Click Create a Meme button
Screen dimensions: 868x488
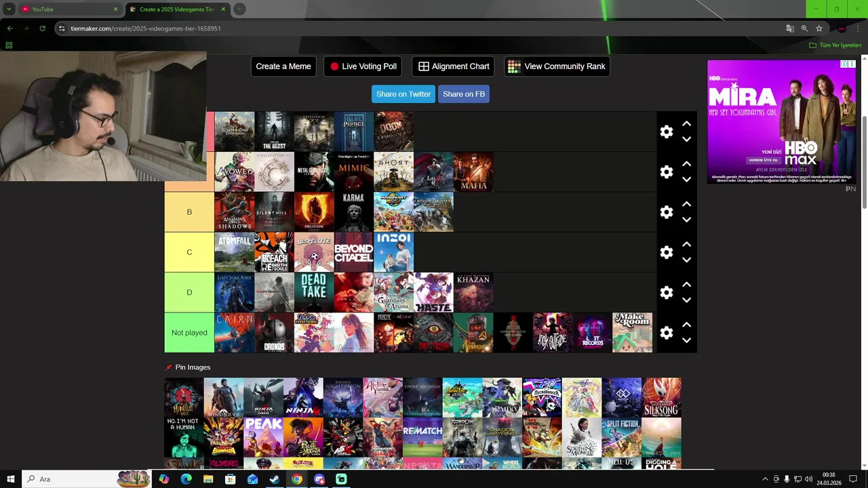point(283,66)
